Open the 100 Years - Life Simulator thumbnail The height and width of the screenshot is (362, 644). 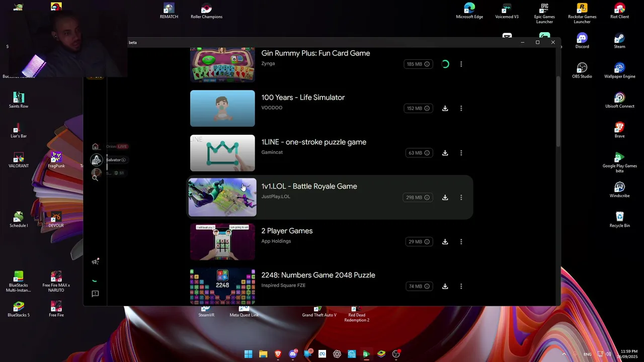click(222, 109)
